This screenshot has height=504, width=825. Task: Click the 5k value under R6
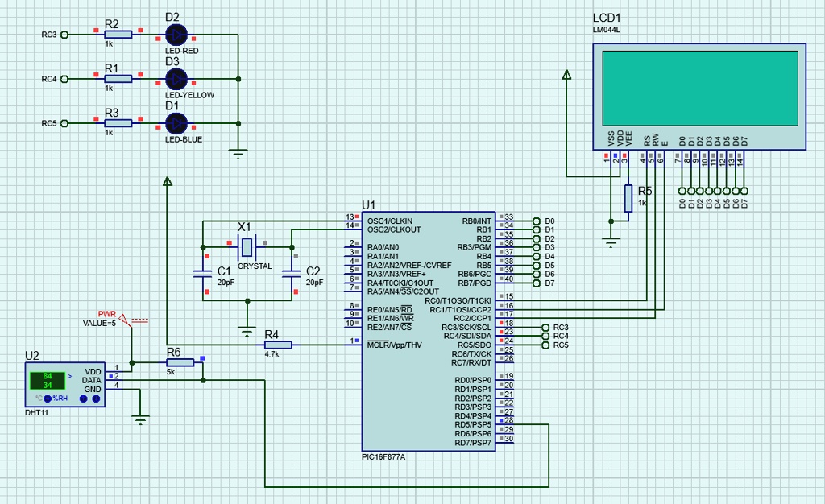[x=171, y=372]
